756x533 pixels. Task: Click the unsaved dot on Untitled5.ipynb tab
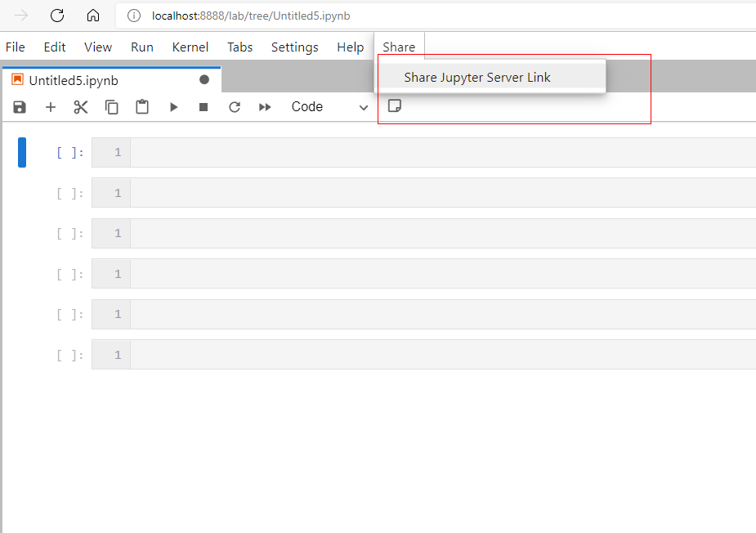(204, 79)
